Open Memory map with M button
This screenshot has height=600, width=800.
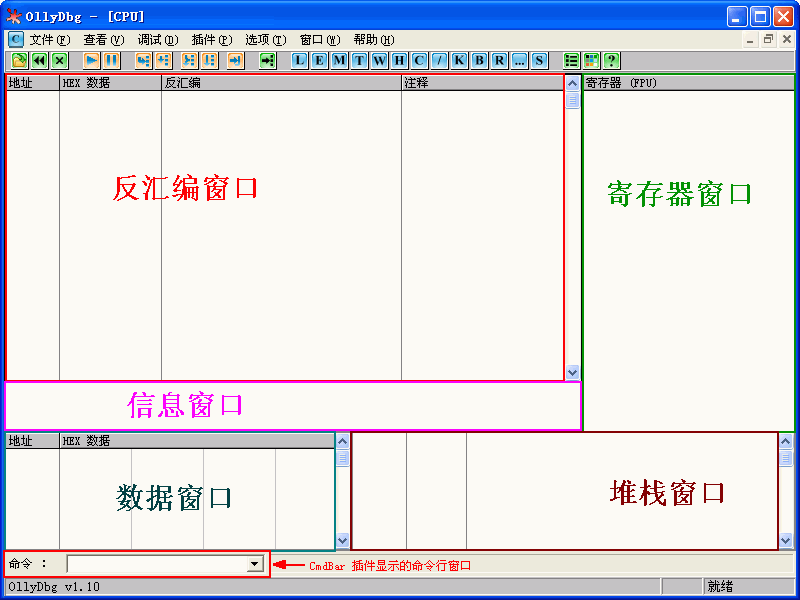[340, 61]
